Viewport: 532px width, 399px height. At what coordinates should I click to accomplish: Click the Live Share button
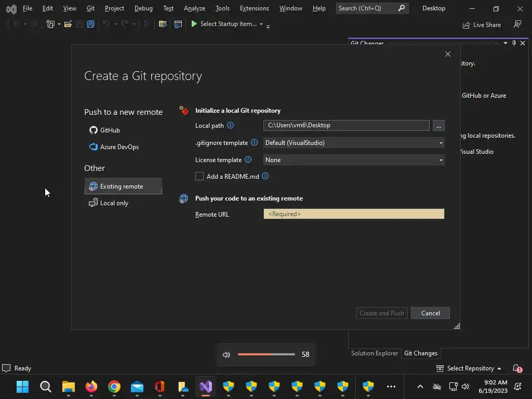[x=482, y=25]
